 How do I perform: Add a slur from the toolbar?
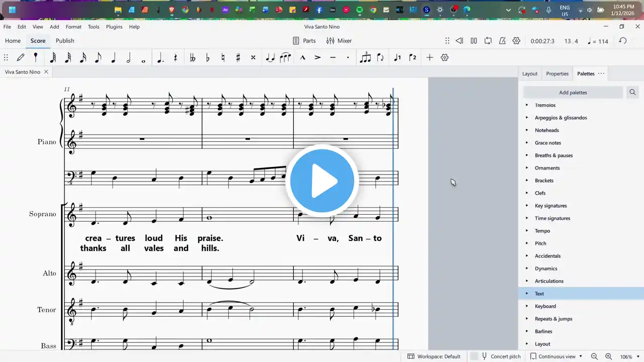pos(285,58)
